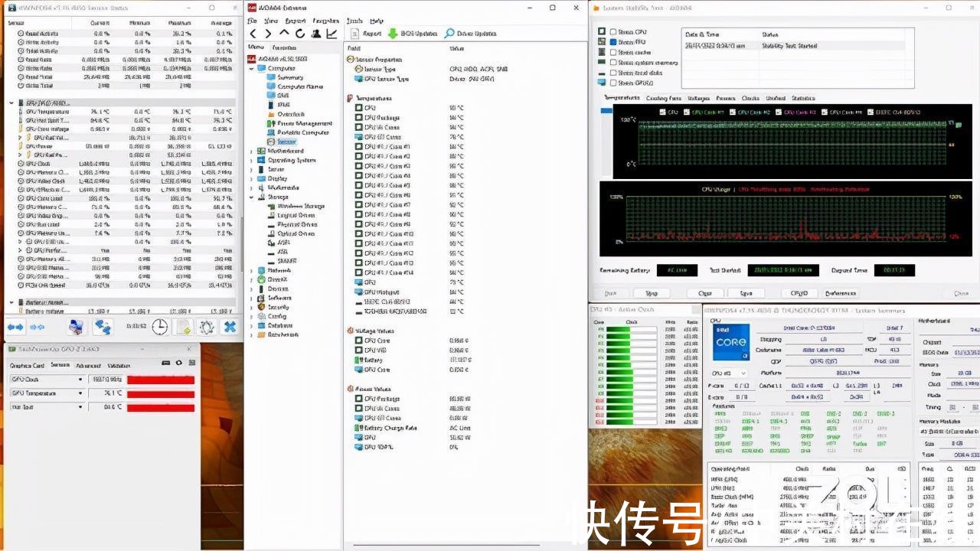Open View menu in AIDA64
The image size is (980, 551).
[269, 21]
